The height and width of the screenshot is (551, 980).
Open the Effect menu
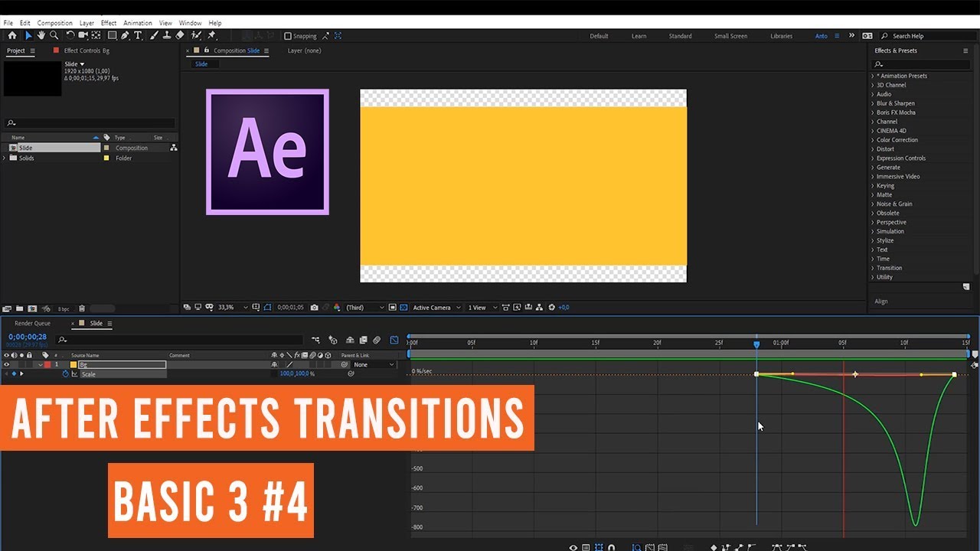[109, 23]
